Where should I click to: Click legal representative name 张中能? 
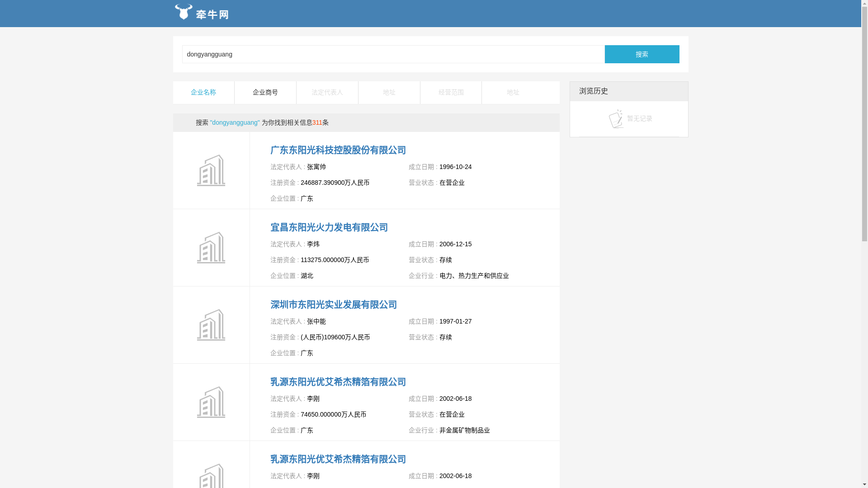(316, 321)
